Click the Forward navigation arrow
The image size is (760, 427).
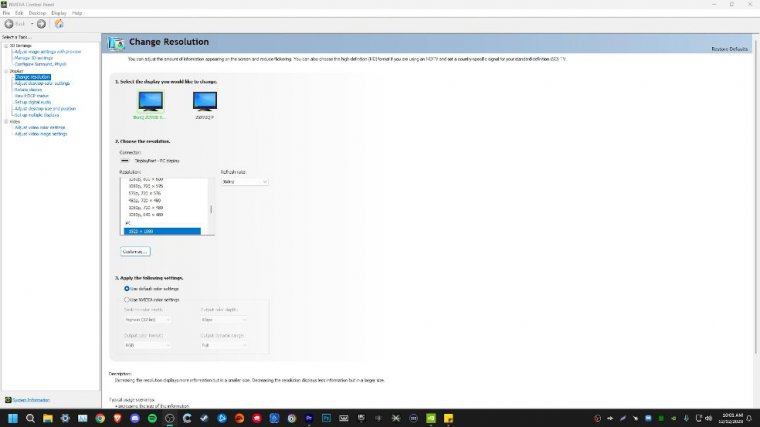41,23
